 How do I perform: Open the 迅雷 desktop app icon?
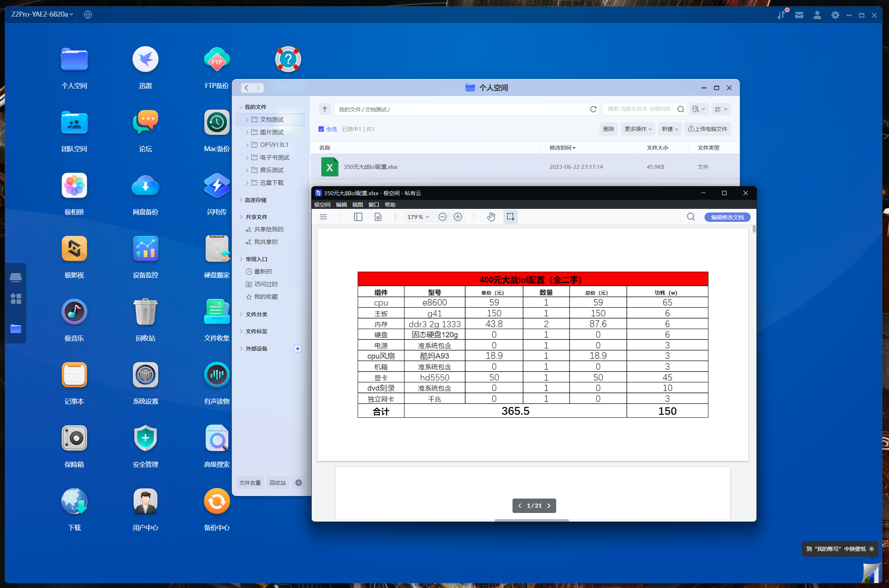pyautogui.click(x=145, y=60)
